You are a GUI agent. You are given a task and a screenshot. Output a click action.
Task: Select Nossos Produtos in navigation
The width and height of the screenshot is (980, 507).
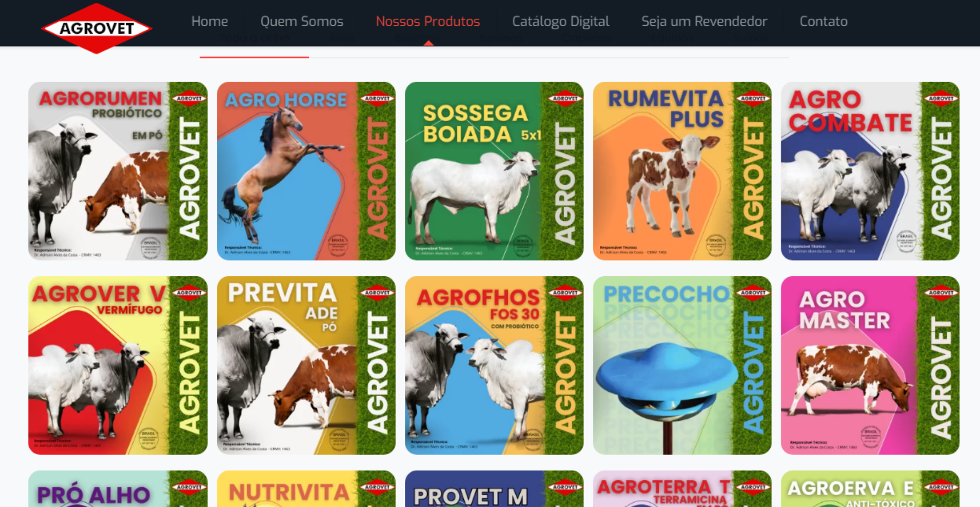tap(428, 21)
